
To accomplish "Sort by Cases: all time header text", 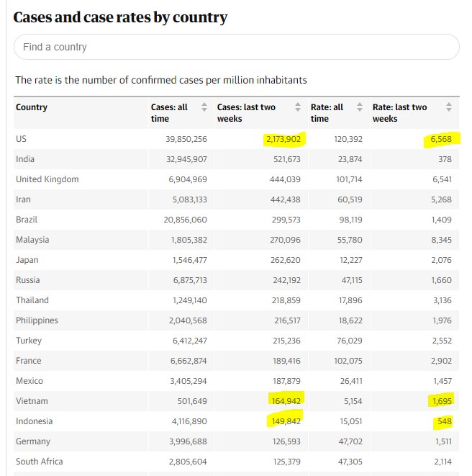I will coord(169,112).
